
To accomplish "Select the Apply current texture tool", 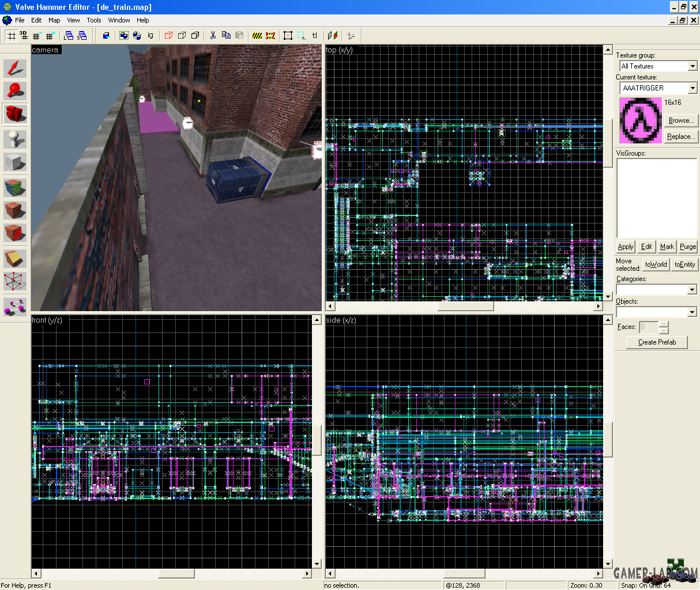I will tap(16, 210).
